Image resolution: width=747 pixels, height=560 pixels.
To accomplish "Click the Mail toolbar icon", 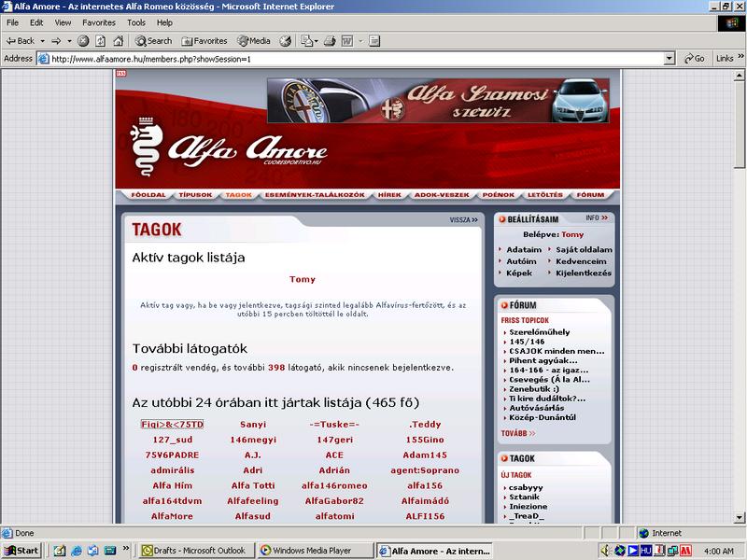I will [x=309, y=41].
